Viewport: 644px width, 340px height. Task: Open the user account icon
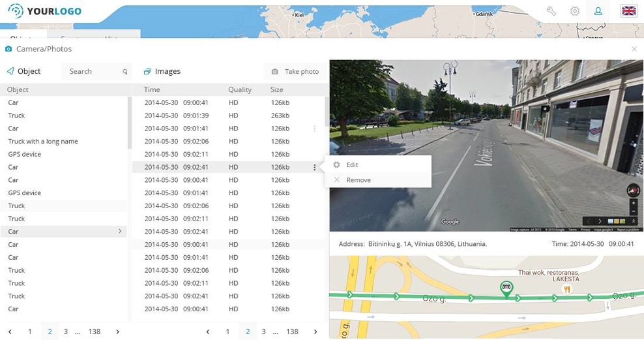(598, 11)
